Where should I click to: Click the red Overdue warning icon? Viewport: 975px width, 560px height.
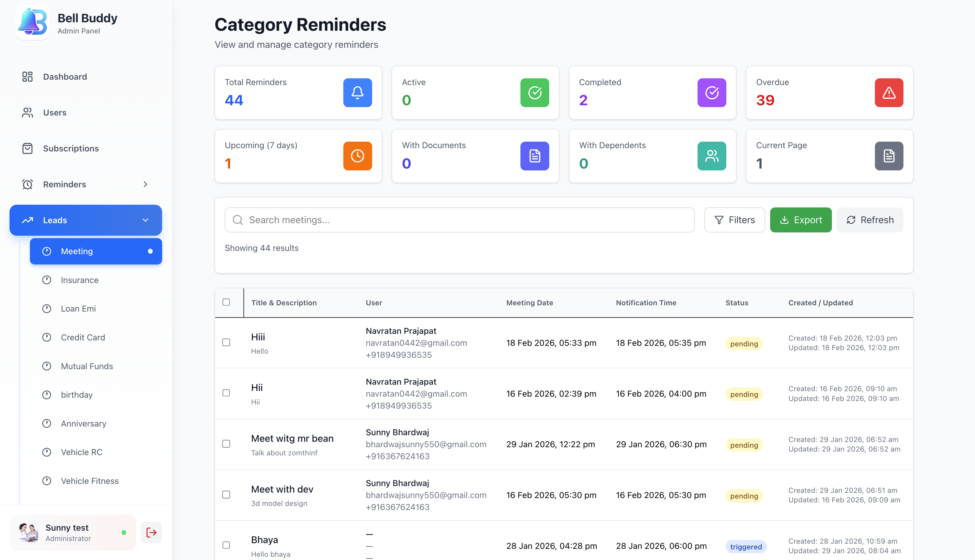888,92
